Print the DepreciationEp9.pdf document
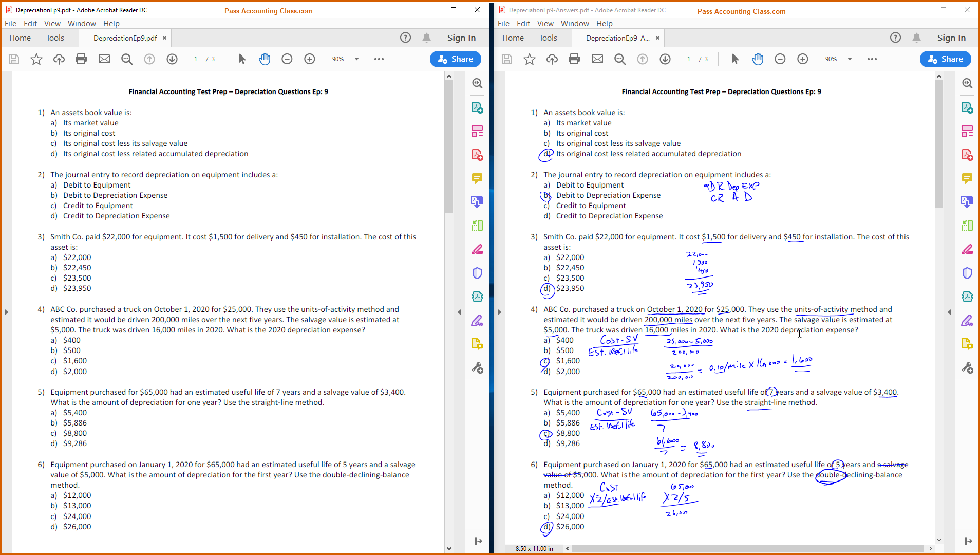980x555 pixels. pos(81,59)
